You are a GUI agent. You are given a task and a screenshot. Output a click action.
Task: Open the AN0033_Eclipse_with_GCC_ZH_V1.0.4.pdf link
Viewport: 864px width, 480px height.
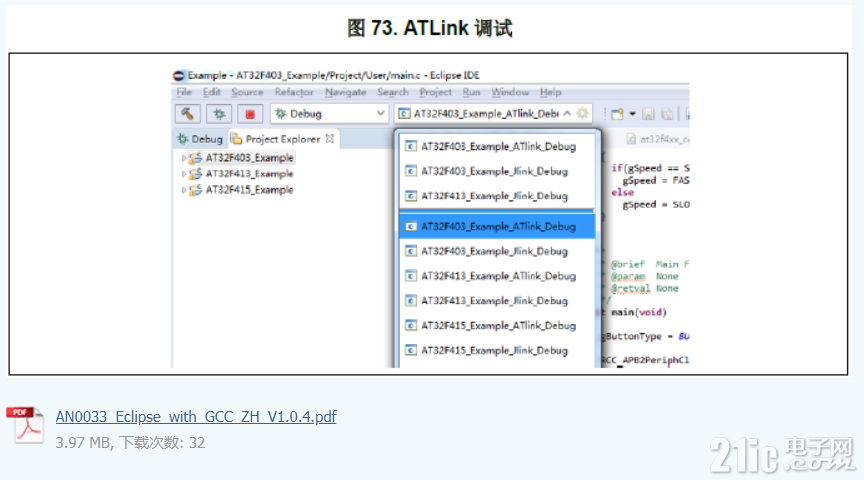(196, 417)
